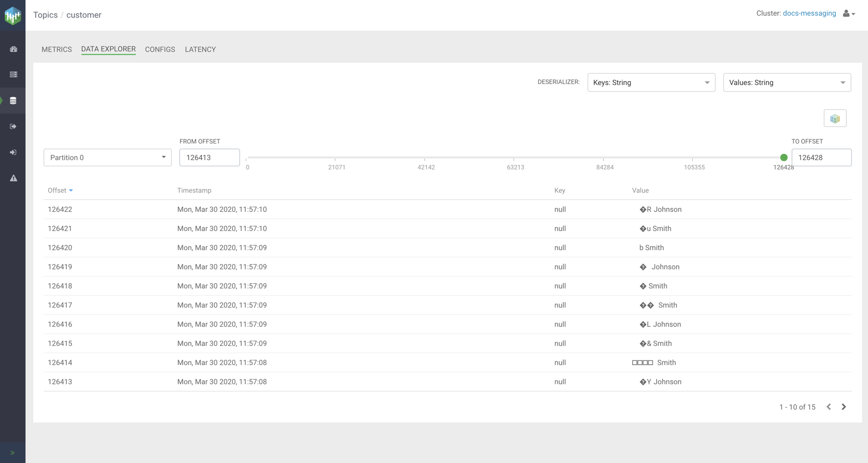The width and height of the screenshot is (868, 463).
Task: Expand the Partition 0 selector
Action: pyautogui.click(x=107, y=157)
